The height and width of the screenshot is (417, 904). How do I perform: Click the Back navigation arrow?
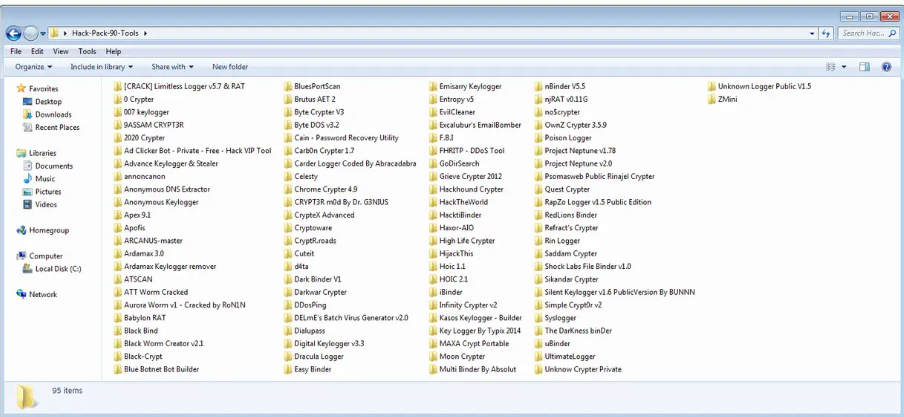14,33
